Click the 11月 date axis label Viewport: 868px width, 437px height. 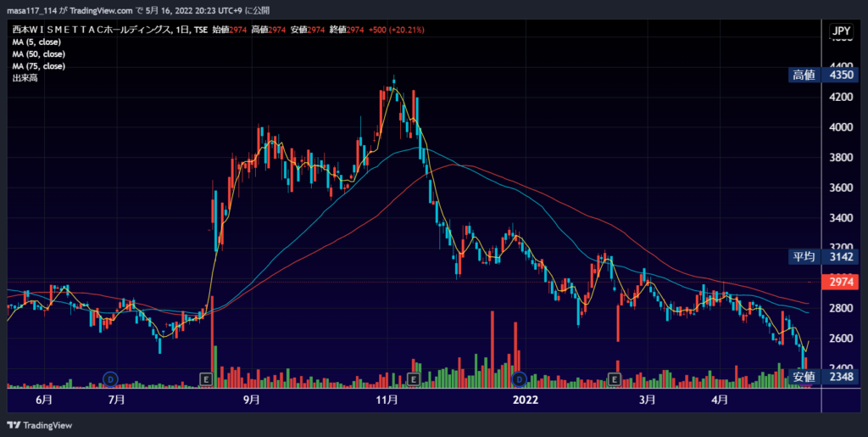click(387, 400)
